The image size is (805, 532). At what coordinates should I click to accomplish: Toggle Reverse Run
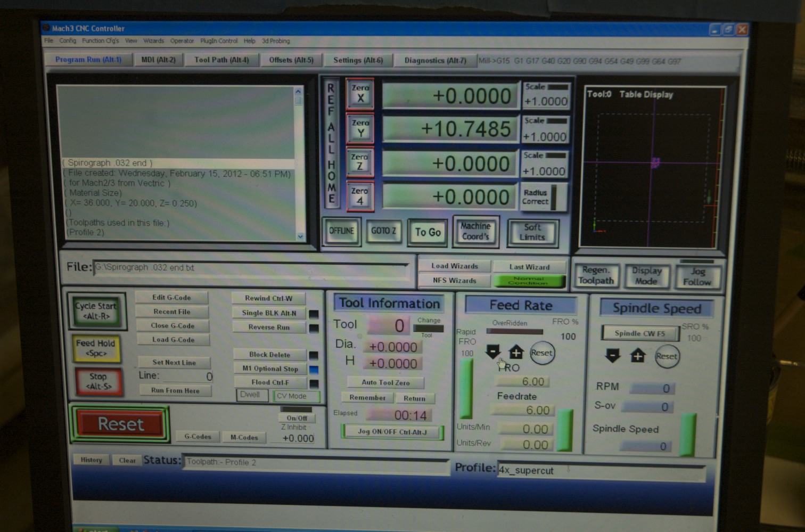269,328
